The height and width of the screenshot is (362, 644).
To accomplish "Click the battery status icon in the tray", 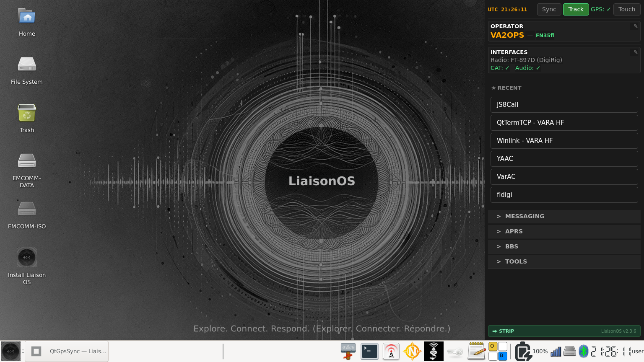I will (523, 351).
